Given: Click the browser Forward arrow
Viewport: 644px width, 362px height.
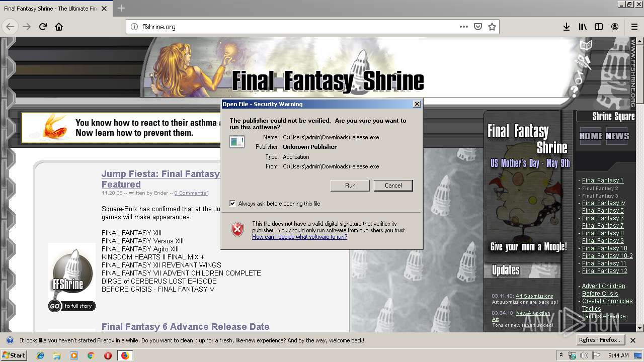Looking at the screenshot, I should [x=27, y=27].
